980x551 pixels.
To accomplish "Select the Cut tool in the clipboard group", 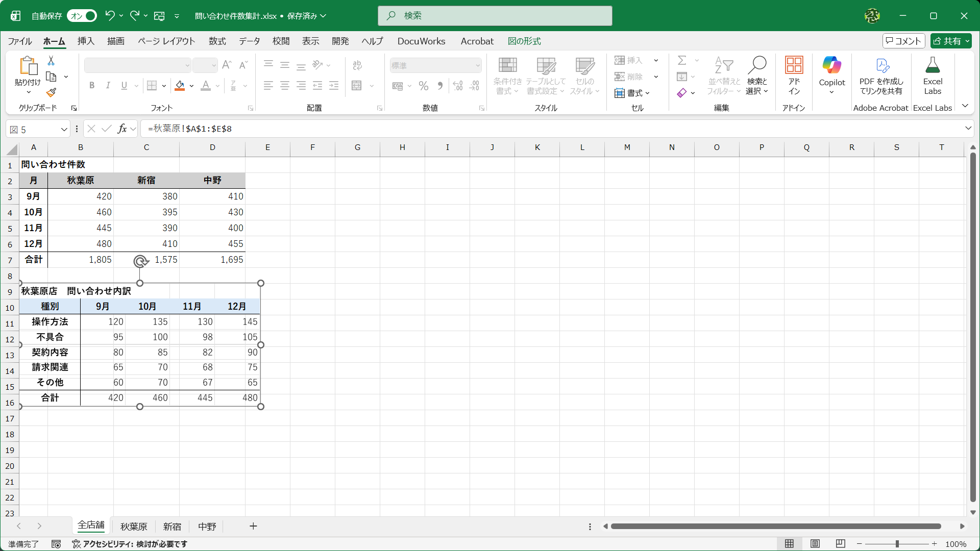I will tap(51, 60).
